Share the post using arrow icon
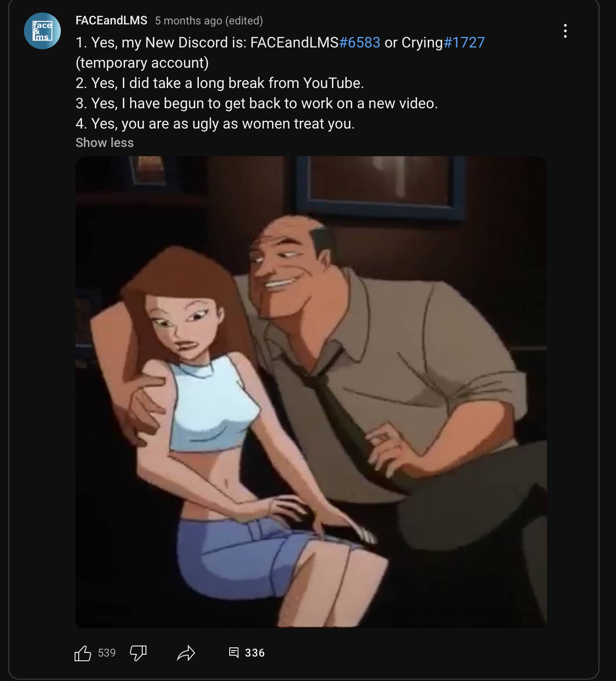Screen dimensions: 616x681 point(186,653)
